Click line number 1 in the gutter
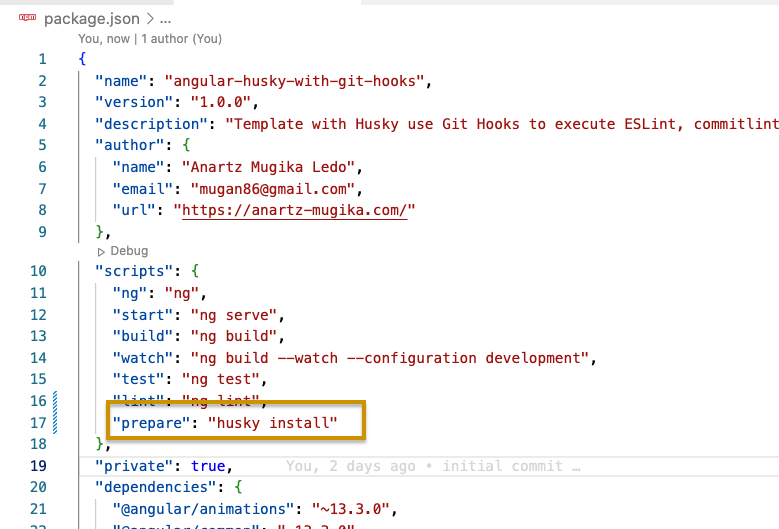 click(x=43, y=59)
